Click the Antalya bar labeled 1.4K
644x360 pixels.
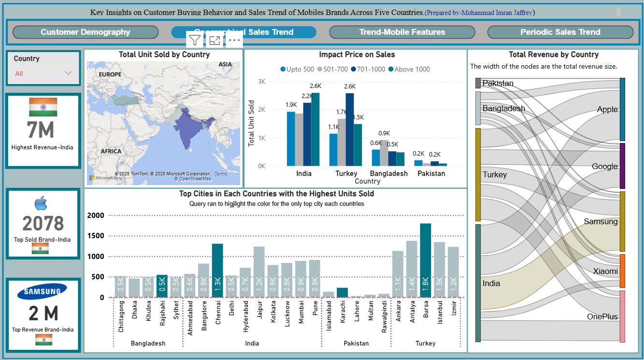click(x=412, y=269)
